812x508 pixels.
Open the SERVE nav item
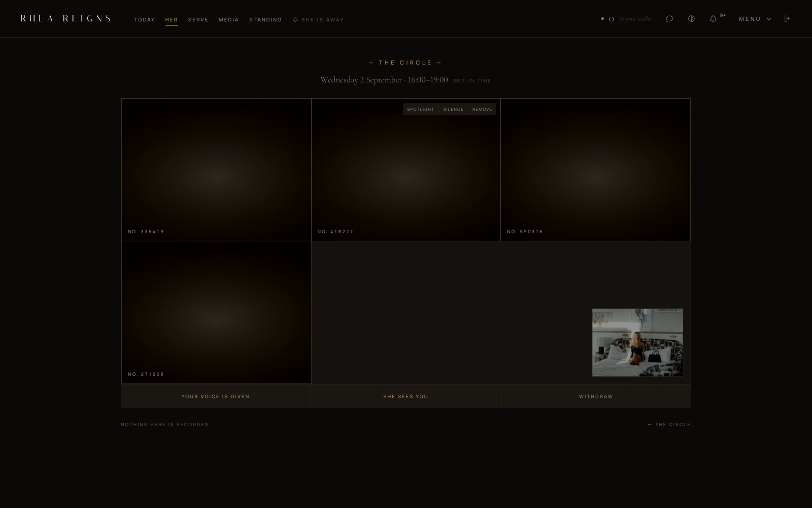click(x=198, y=20)
